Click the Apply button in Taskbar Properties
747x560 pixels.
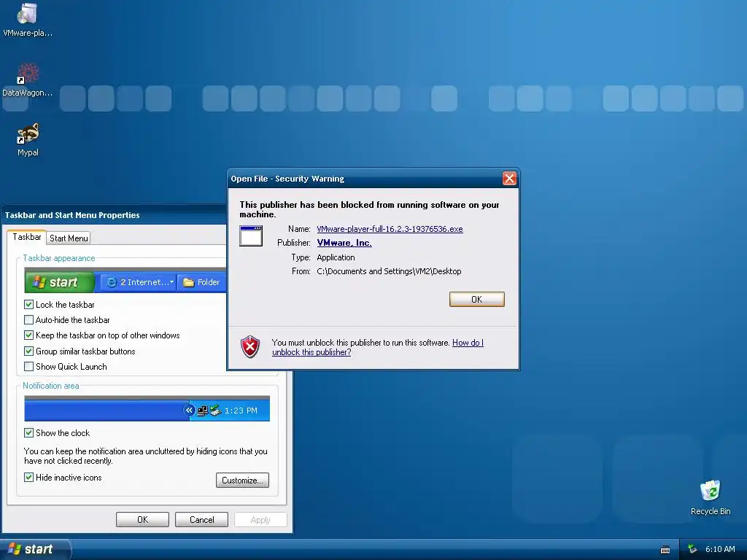260,519
